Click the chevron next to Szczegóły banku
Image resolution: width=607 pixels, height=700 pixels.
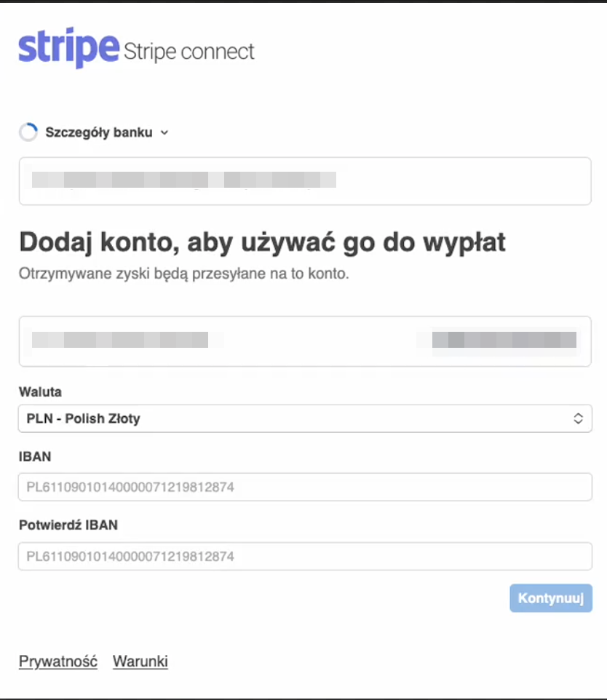(164, 132)
